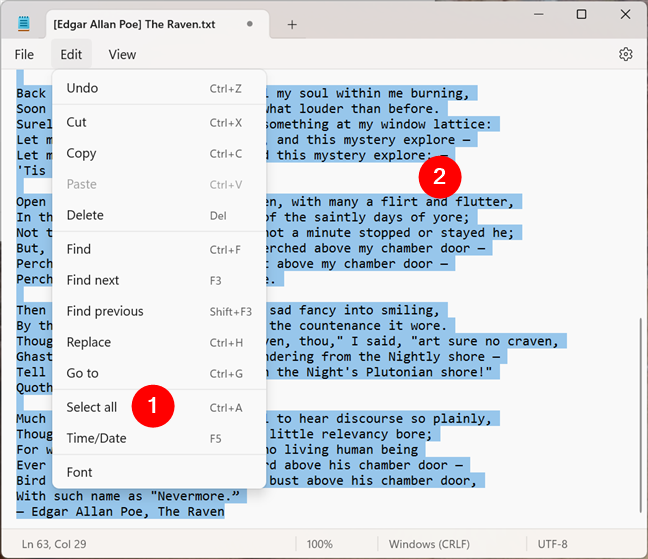The height and width of the screenshot is (559, 648).
Task: Click the line '— Edgar Allan Poe, The Raven'
Action: click(x=120, y=511)
